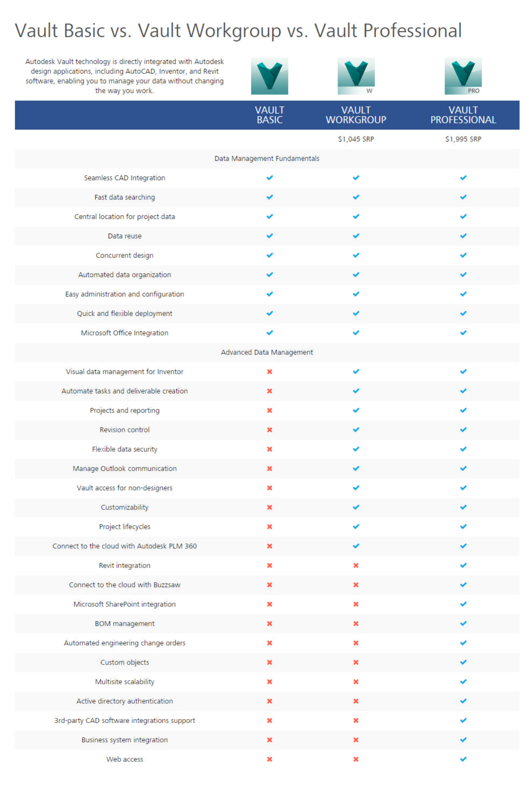Click Professional checkmark for Web access
Viewport: 532px width, 793px height.
coord(463,759)
